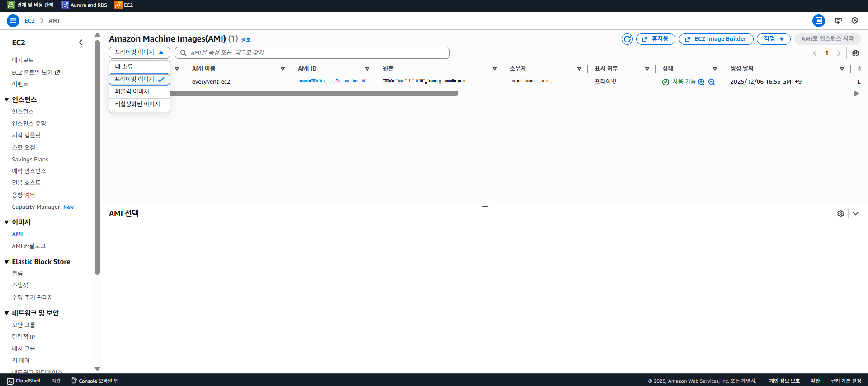This screenshot has width=868, height=386.
Task: Go to the next page of results
Action: pyautogui.click(x=839, y=53)
